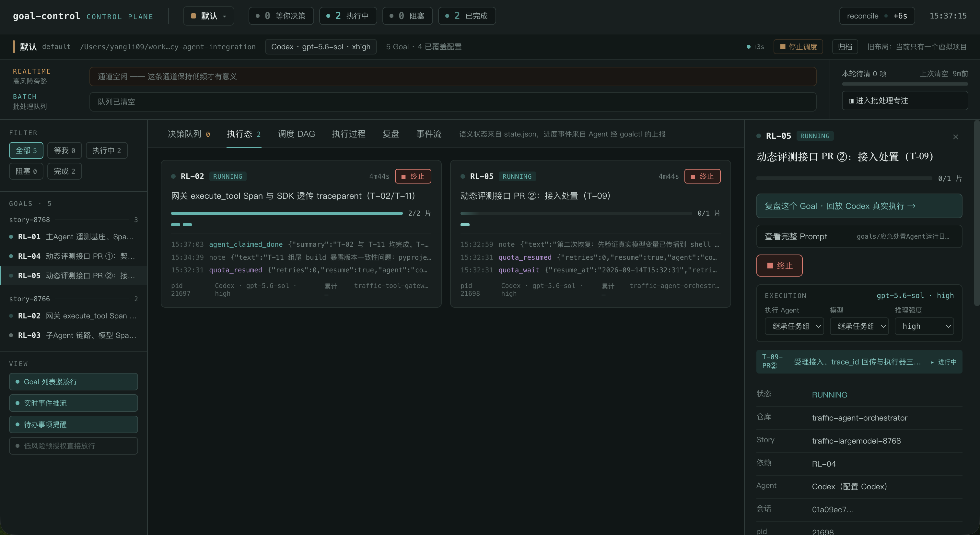The height and width of the screenshot is (535, 980).
Task: Toggle 低风险预授权直接放行 option
Action: 74,446
